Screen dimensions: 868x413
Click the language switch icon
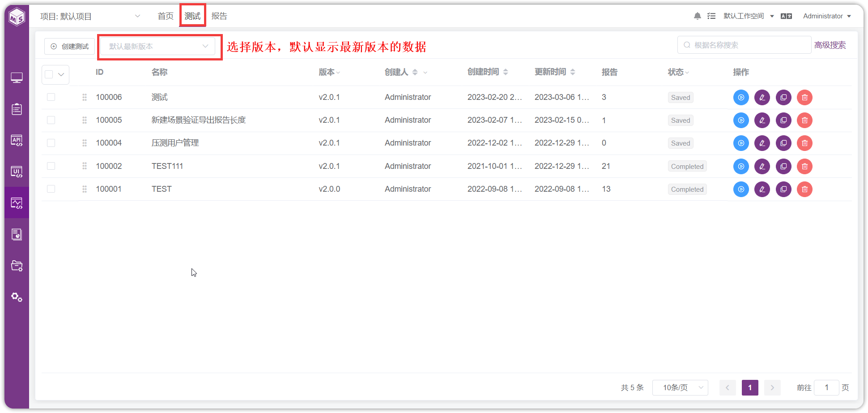pyautogui.click(x=786, y=16)
